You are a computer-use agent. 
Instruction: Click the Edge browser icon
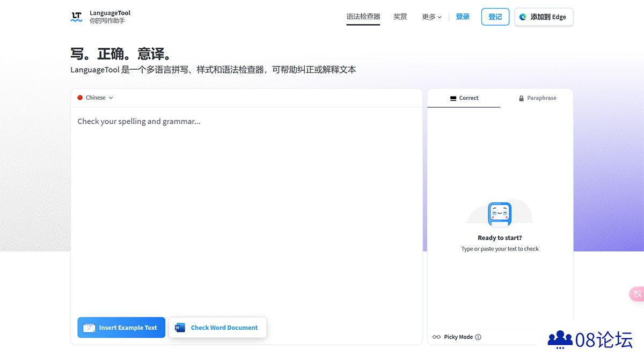pos(523,17)
